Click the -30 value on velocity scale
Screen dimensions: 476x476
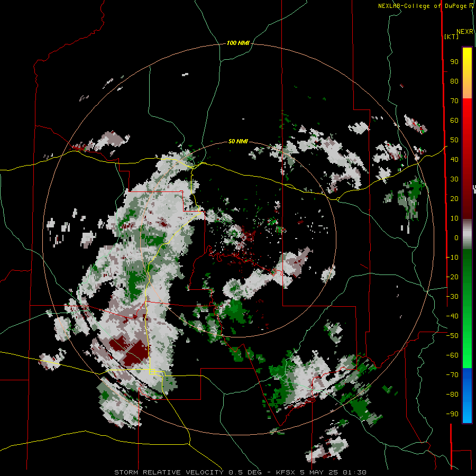tap(452, 297)
